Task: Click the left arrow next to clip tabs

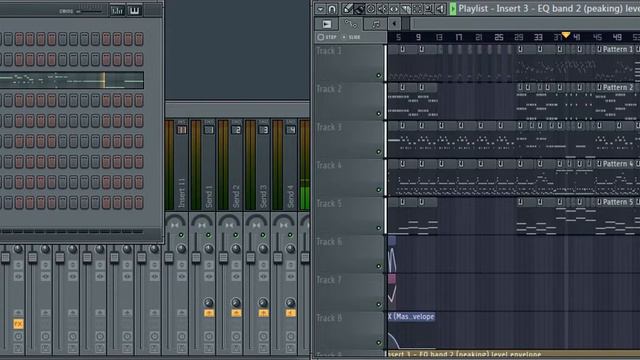Action: pyautogui.click(x=394, y=24)
